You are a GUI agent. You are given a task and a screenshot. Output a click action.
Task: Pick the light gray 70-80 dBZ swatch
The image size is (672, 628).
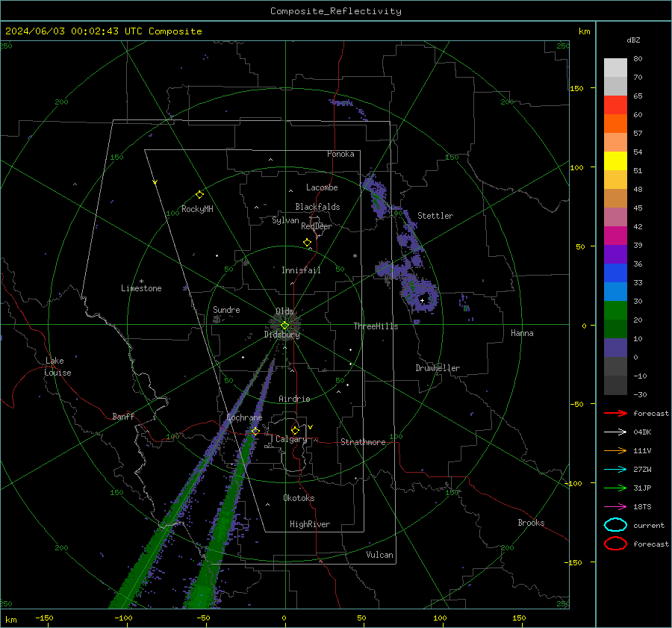tap(615, 68)
